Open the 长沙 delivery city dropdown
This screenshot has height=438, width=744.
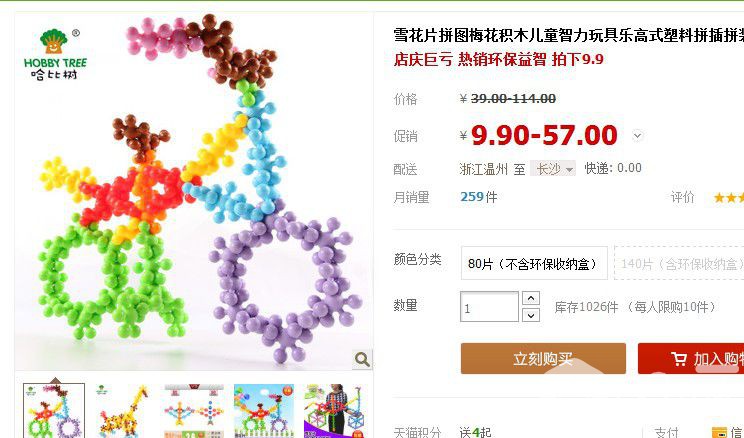[553, 168]
